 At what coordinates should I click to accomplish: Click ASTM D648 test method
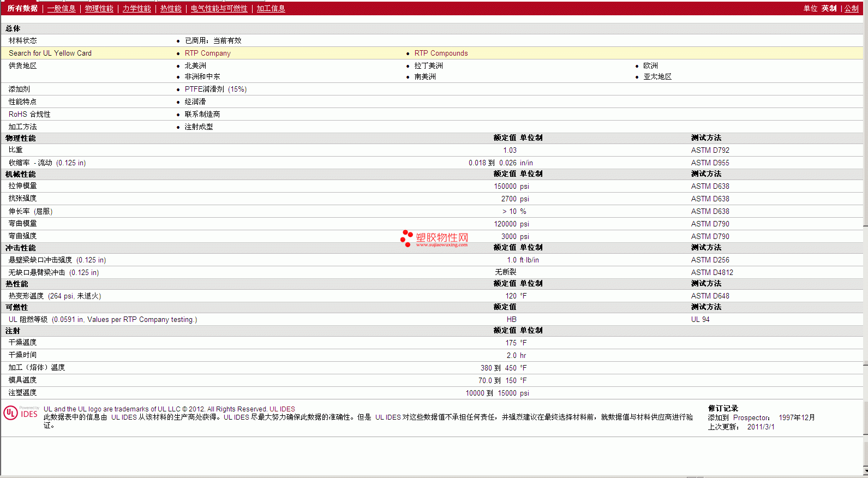tap(710, 296)
